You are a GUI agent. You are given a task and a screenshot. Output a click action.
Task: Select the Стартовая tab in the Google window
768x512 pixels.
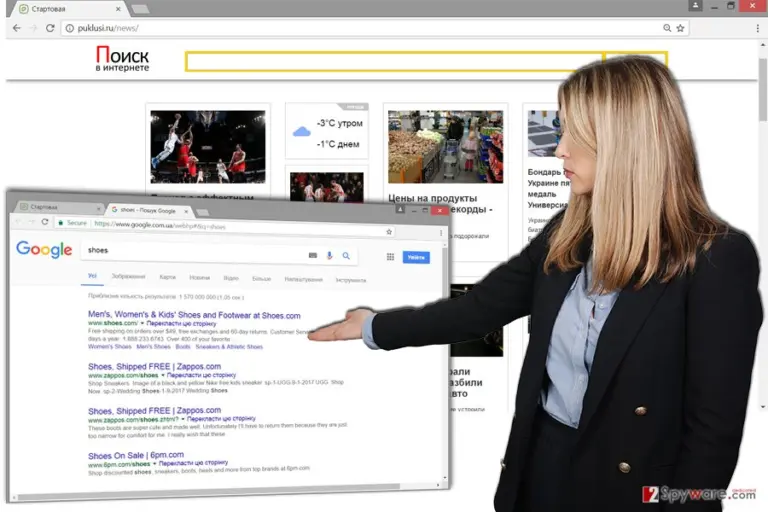[x=59, y=207]
